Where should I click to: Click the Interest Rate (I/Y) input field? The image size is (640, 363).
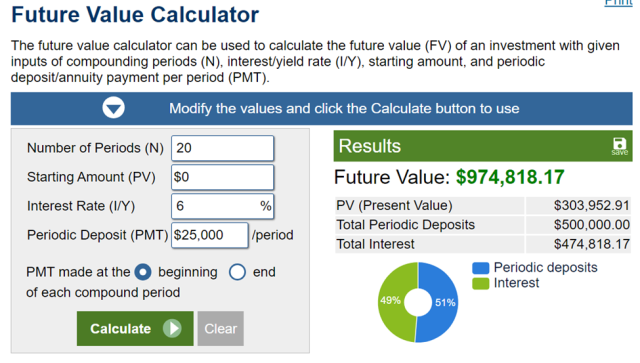pos(222,206)
